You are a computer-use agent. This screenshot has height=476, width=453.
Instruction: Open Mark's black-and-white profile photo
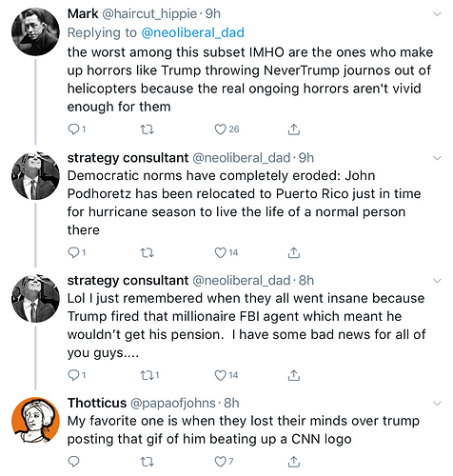[35, 31]
